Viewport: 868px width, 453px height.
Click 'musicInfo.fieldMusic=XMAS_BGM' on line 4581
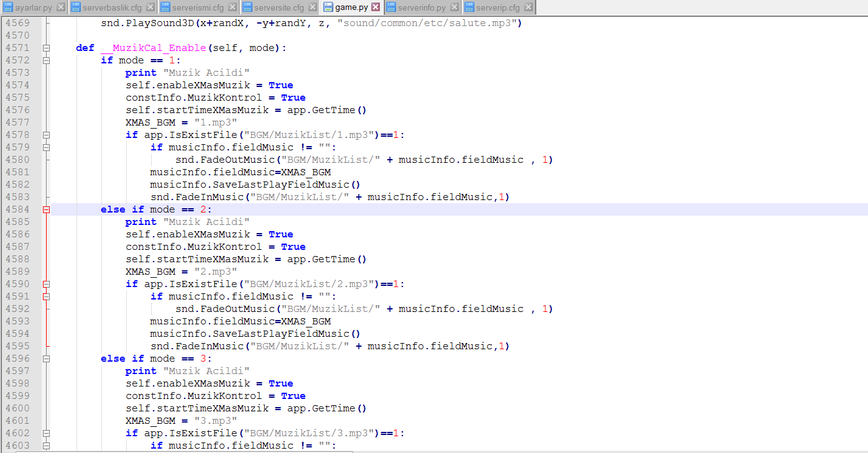point(241,172)
